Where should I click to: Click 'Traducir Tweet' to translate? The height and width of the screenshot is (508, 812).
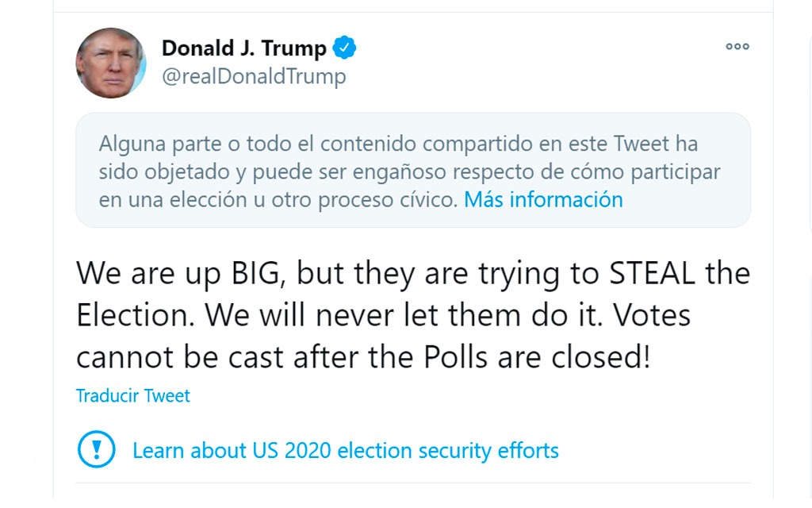[133, 395]
